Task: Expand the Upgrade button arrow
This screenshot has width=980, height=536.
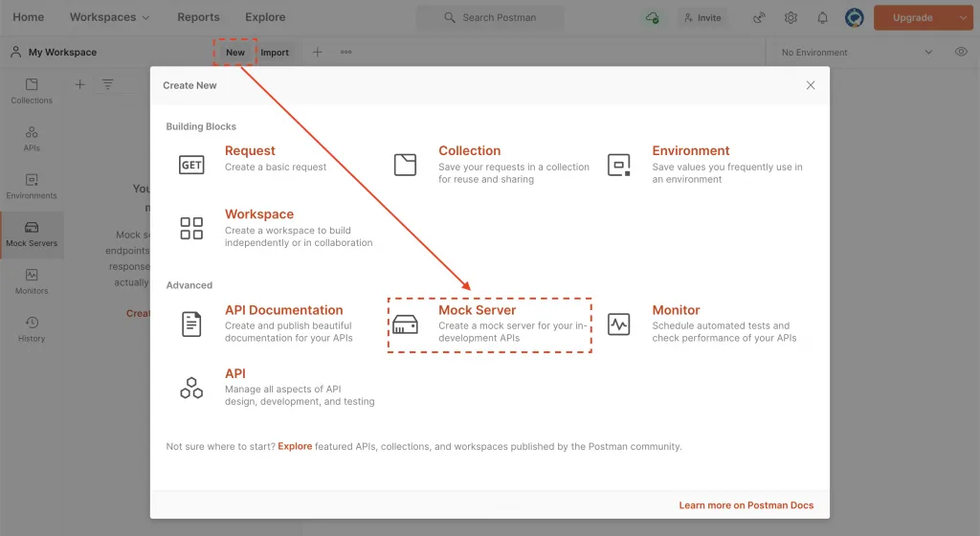Action: (963, 17)
